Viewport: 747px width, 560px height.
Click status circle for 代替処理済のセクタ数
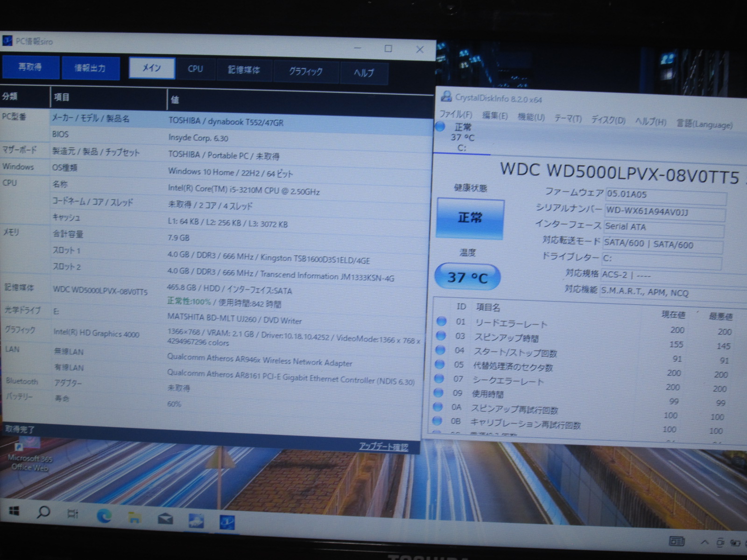[439, 364]
